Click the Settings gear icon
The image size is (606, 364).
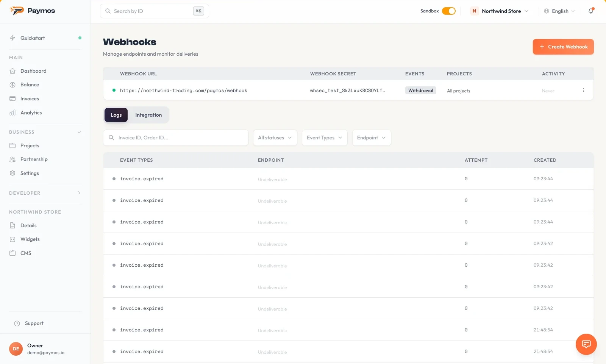pyautogui.click(x=12, y=173)
